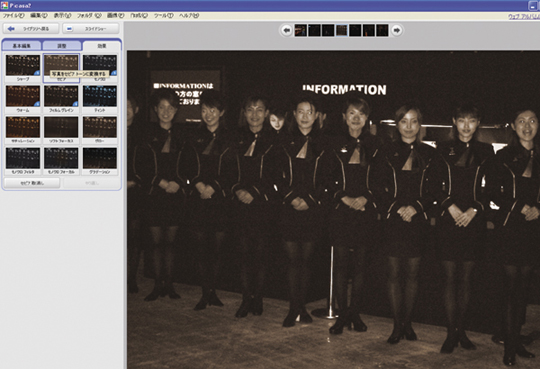This screenshot has width=540, height=369.
Task: Open the ツール (Tools) menu
Action: click(x=163, y=16)
